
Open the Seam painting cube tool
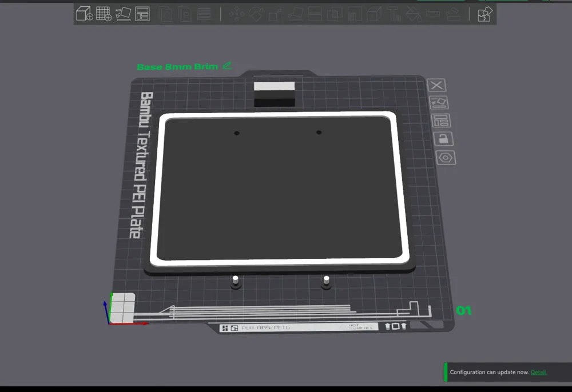pyautogui.click(x=374, y=14)
